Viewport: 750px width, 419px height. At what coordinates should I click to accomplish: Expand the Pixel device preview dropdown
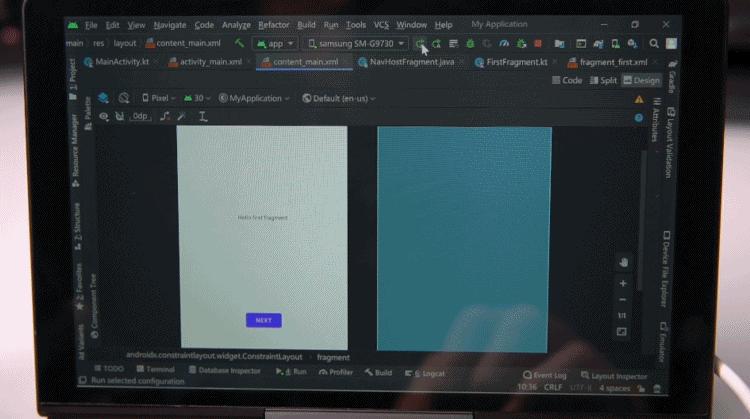point(159,98)
